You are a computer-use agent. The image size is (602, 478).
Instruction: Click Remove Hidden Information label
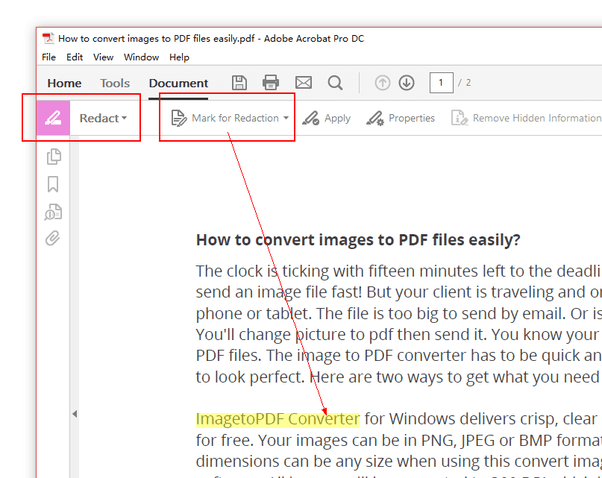(x=537, y=118)
